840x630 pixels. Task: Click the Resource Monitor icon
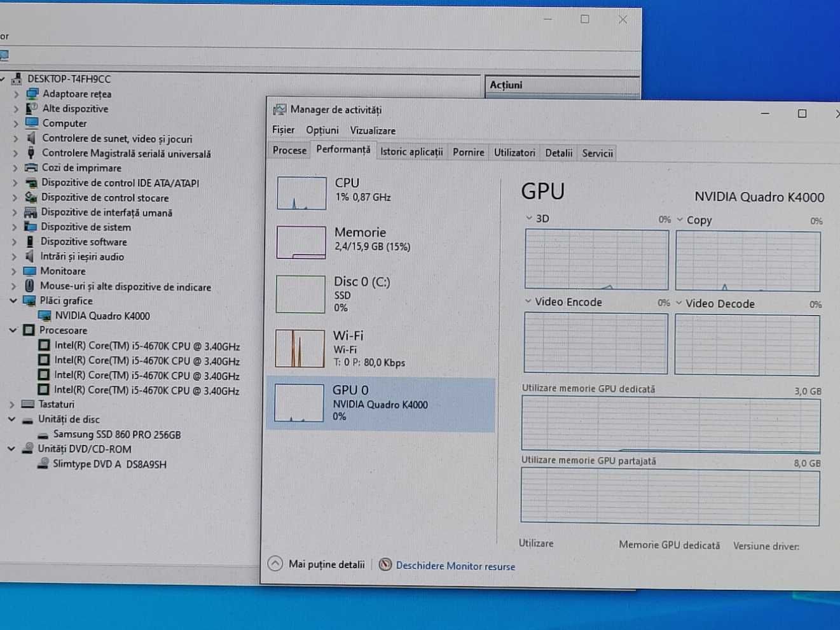click(x=385, y=564)
